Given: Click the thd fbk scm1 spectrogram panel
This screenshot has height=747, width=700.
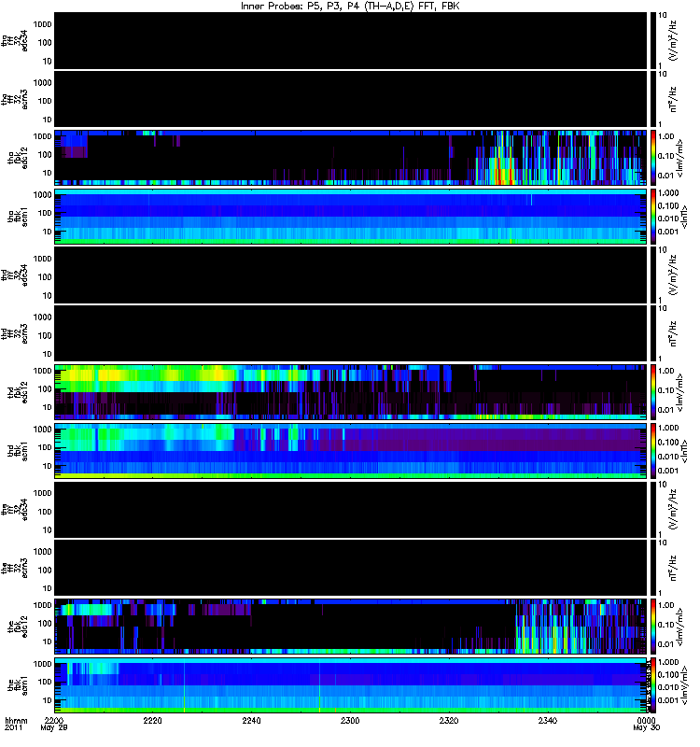Looking at the screenshot, I should tap(351, 451).
